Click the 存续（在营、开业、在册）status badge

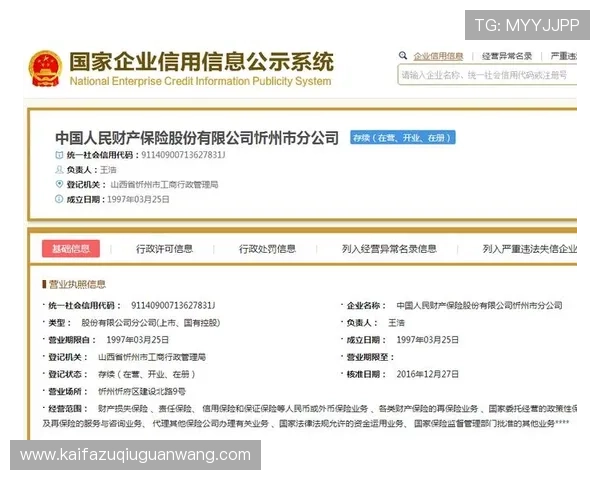coord(403,138)
